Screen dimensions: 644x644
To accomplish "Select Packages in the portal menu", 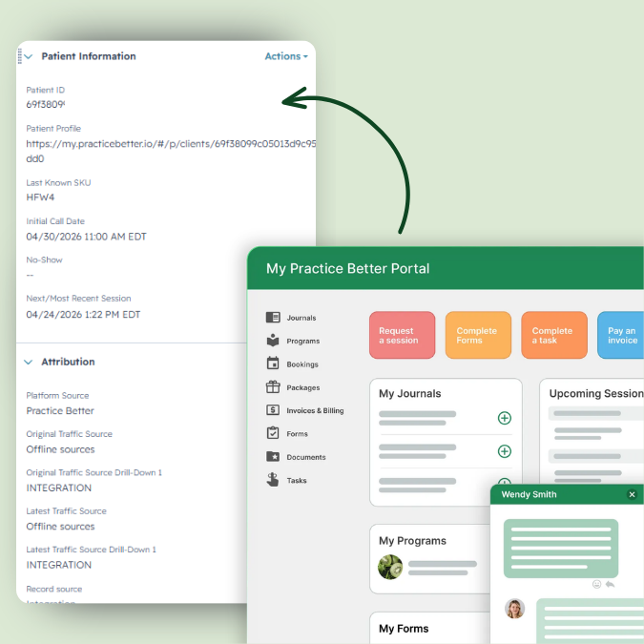I will pyautogui.click(x=303, y=387).
